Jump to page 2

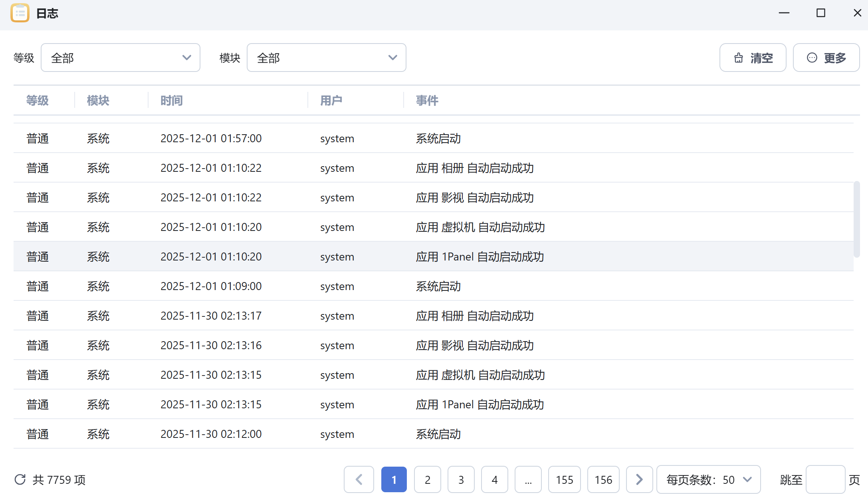427,479
